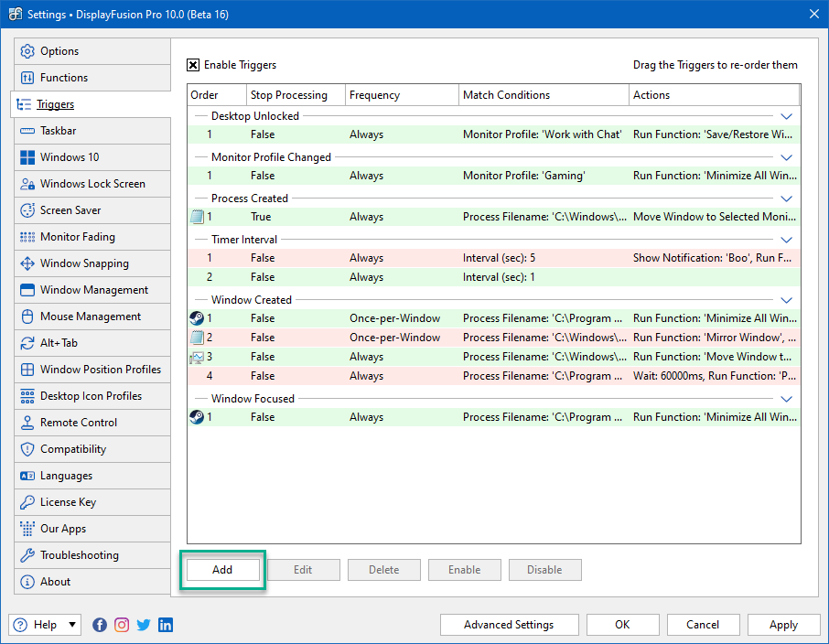Select the 'Interval (sec): 5' trigger row
Viewport: 829px width, 644px height.
pos(494,258)
